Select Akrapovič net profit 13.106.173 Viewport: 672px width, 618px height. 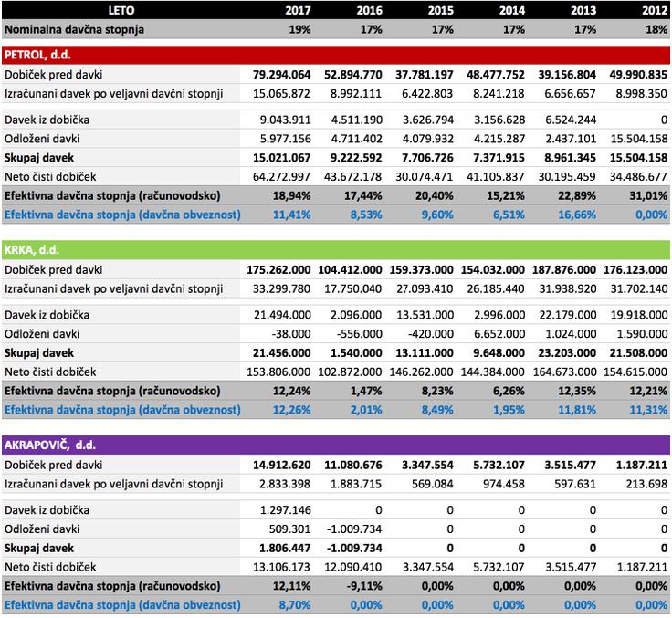pos(281,567)
